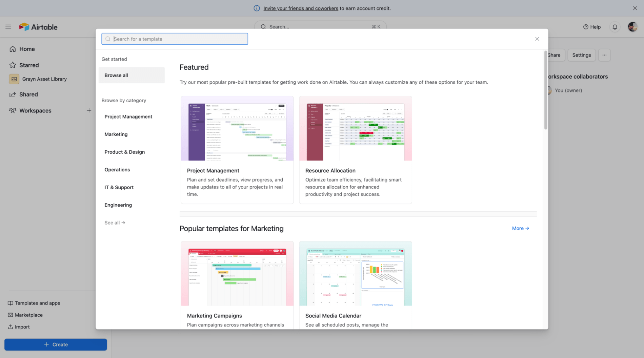Viewport: 644px width, 358px height.
Task: Click the template dialog vertical scrollbar
Action: click(546, 90)
